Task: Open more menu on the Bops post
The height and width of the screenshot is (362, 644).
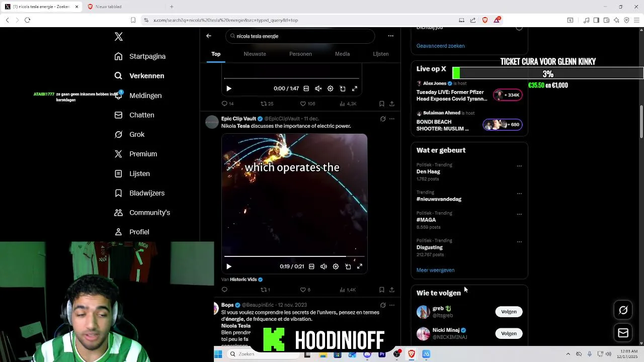Action: pos(392,305)
